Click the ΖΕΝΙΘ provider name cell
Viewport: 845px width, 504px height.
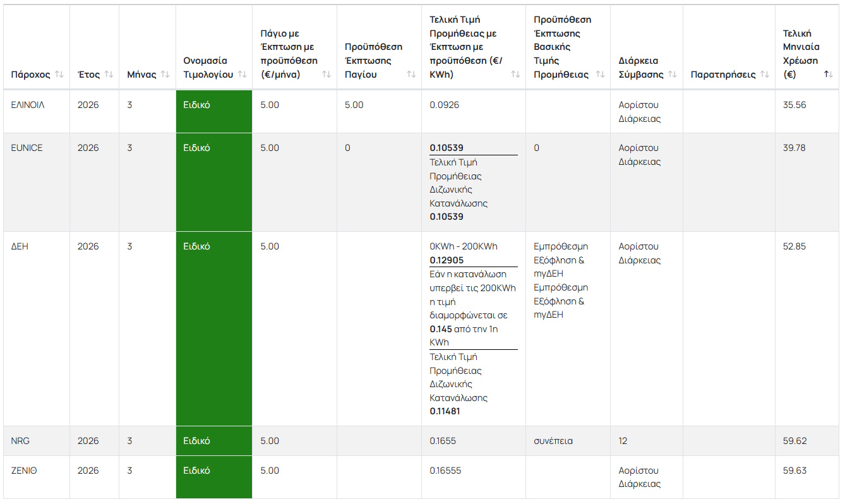coord(24,471)
